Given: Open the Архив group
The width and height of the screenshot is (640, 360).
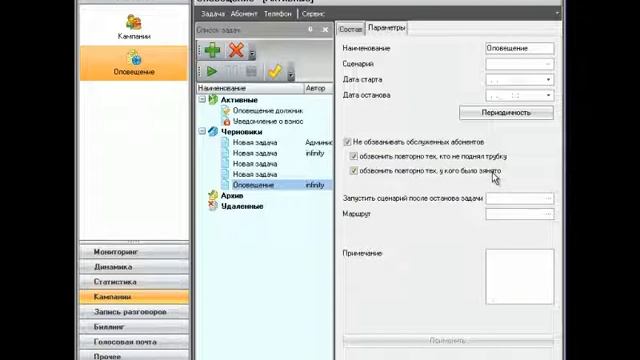Looking at the screenshot, I should tap(232, 196).
